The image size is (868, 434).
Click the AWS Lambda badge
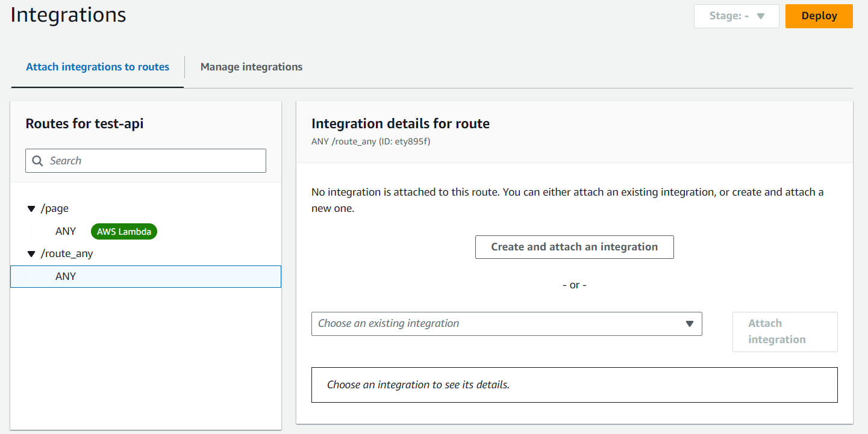(x=123, y=232)
